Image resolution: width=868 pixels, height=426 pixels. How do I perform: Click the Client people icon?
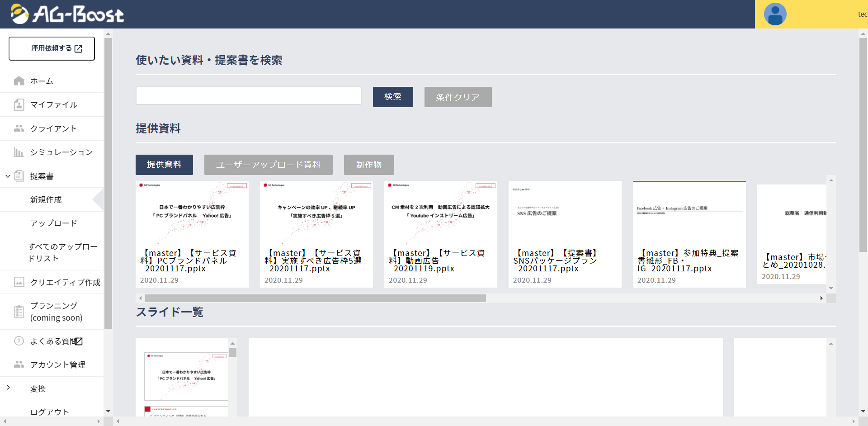click(x=19, y=128)
